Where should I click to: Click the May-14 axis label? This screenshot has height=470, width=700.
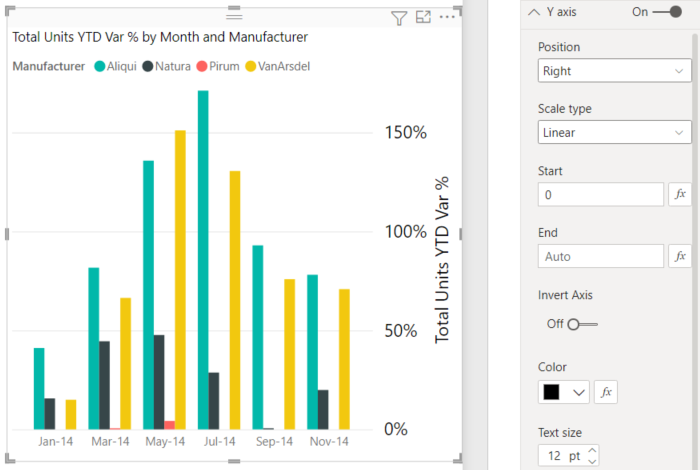tap(165, 441)
